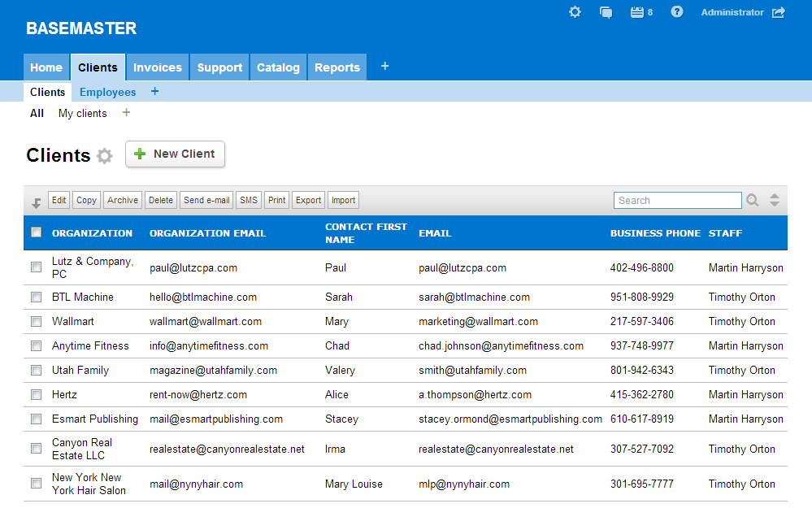
Task: Open calendar icon showing 8
Action: tap(641, 12)
